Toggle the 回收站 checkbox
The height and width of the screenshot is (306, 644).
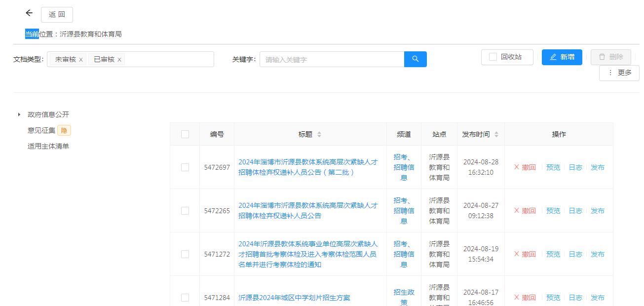pyautogui.click(x=493, y=57)
